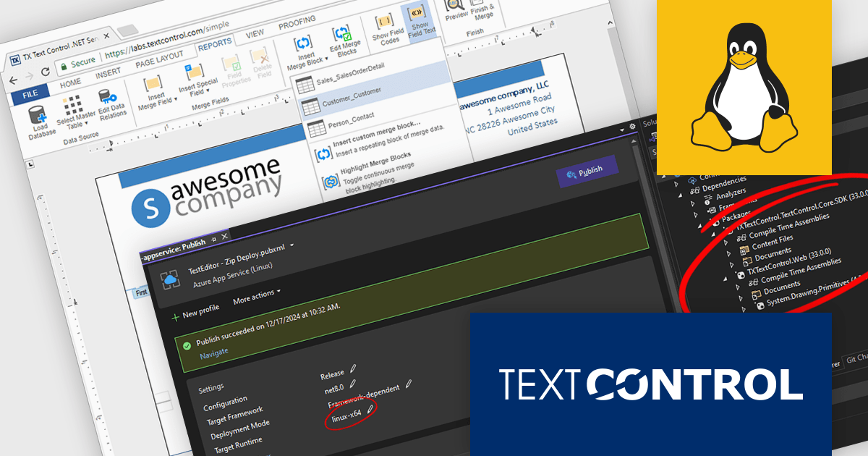Open the More actions dropdown
The height and width of the screenshot is (456, 868).
click(x=255, y=295)
